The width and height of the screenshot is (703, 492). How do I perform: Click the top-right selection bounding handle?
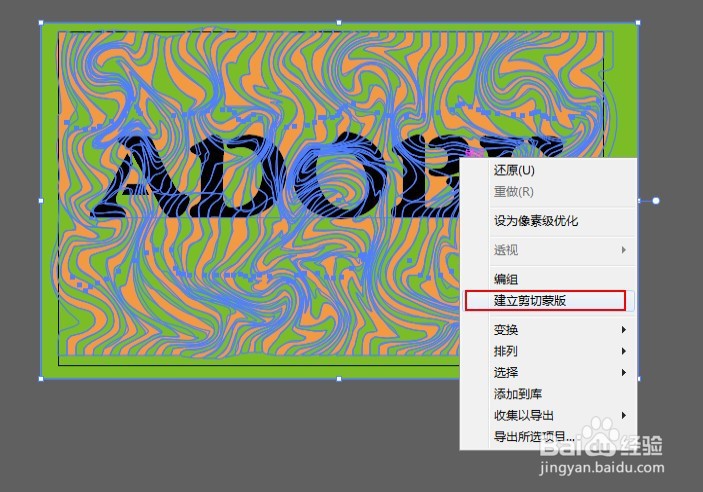click(638, 22)
